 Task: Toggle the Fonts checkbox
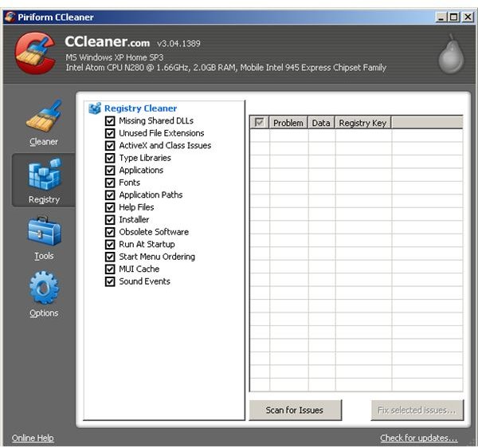click(x=110, y=183)
